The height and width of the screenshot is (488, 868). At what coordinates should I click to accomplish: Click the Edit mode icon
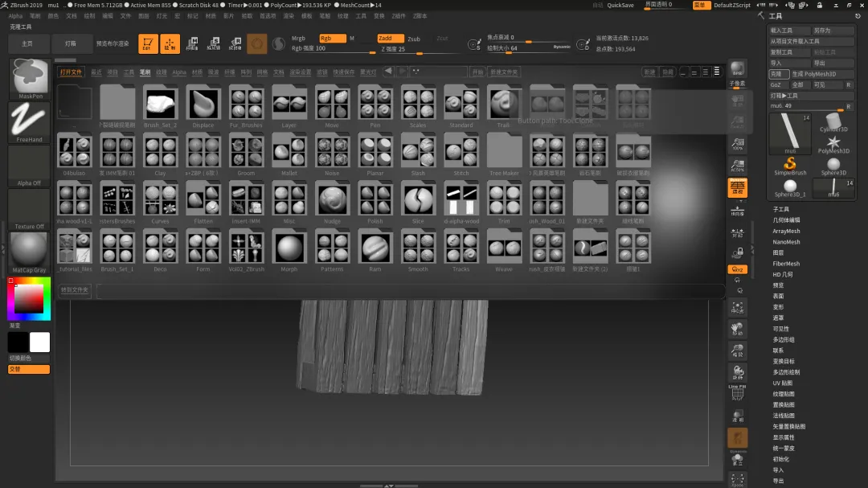pyautogui.click(x=148, y=44)
